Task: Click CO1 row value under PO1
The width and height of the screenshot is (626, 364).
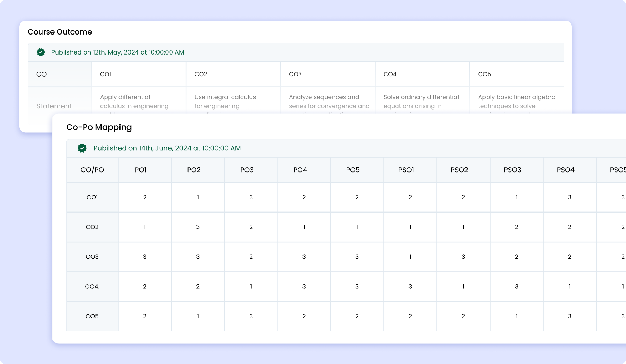Action: click(x=145, y=197)
